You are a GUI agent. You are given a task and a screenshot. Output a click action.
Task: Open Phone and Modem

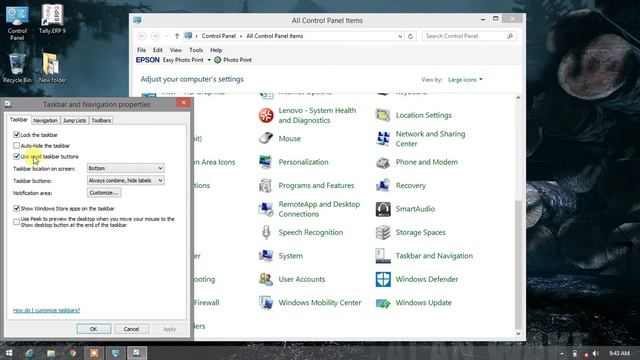pyautogui.click(x=417, y=162)
